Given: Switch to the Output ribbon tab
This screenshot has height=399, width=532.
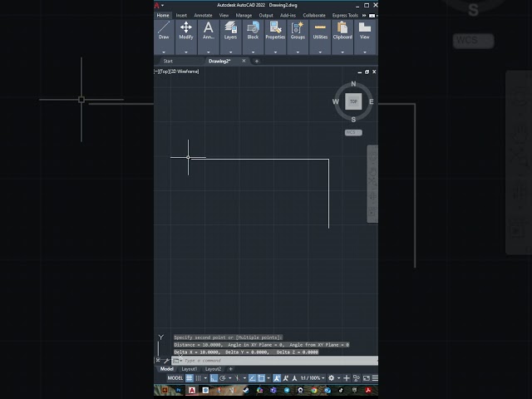Looking at the screenshot, I should (266, 15).
